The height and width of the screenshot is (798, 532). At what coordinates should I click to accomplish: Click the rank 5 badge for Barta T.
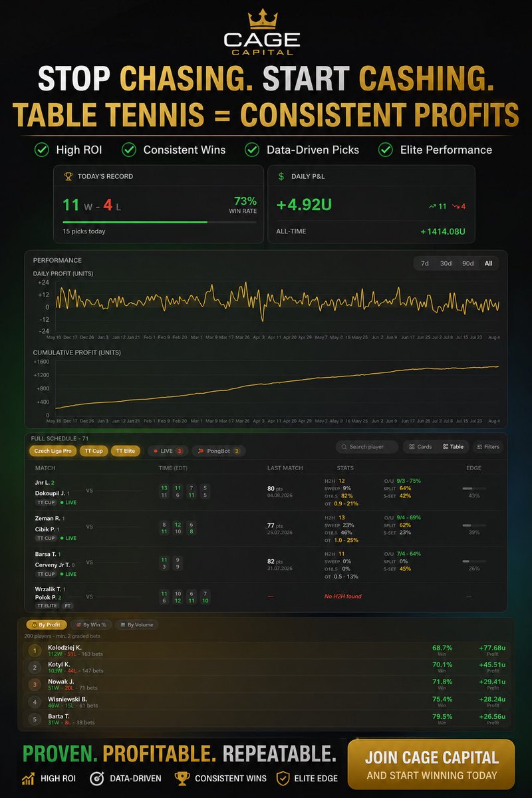click(34, 719)
